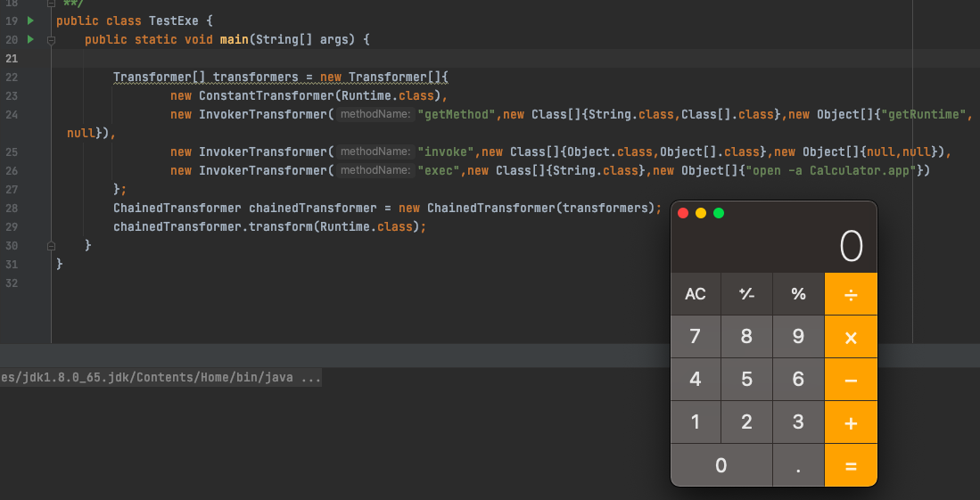Click line number 22 in the gutter
Screen dimensions: 980x500
pyautogui.click(x=12, y=77)
